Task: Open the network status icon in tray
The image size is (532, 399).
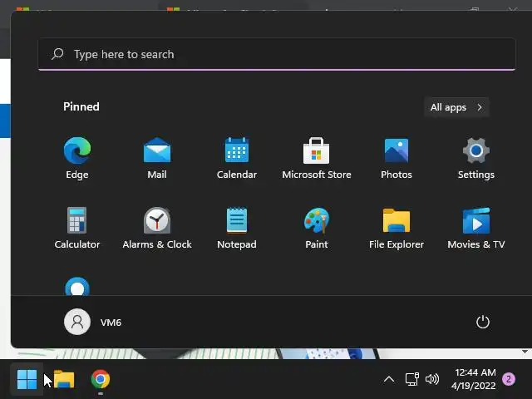Action: click(412, 379)
